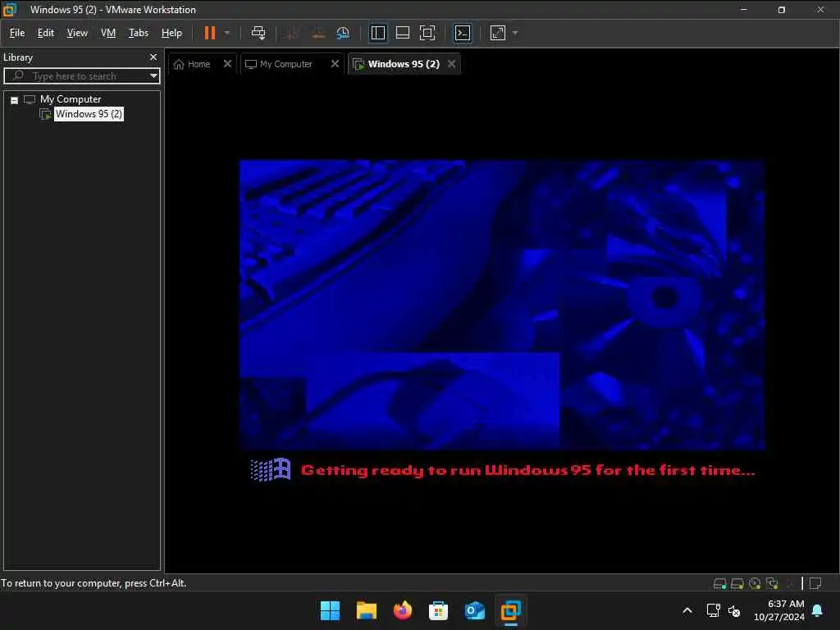840x630 pixels.
Task: Open the View menu
Action: pos(77,33)
